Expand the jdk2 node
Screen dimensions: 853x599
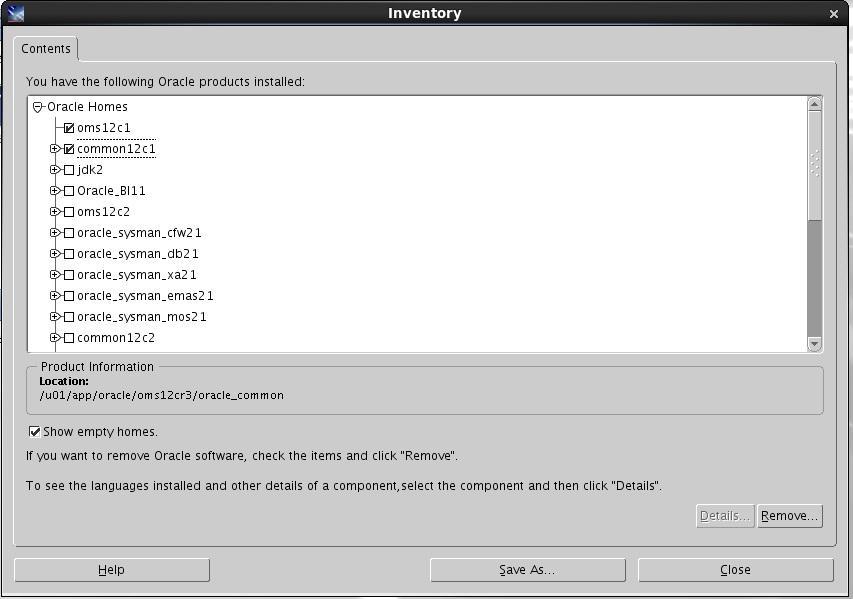click(54, 169)
